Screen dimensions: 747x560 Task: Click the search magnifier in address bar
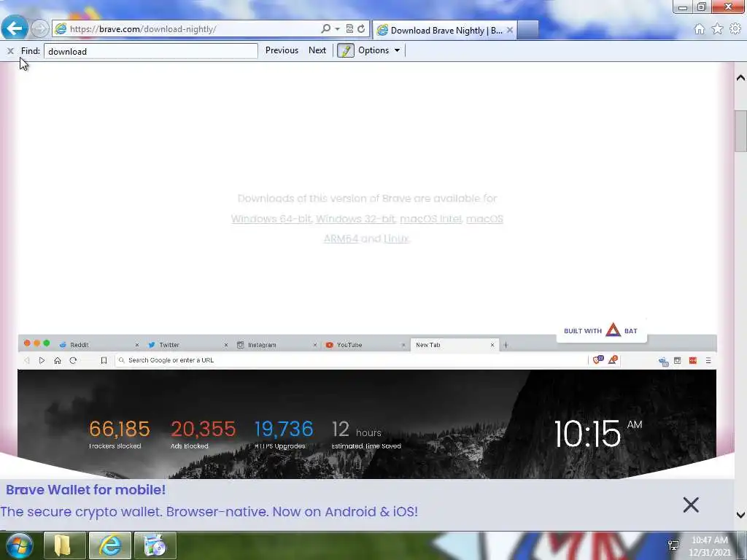pyautogui.click(x=326, y=28)
